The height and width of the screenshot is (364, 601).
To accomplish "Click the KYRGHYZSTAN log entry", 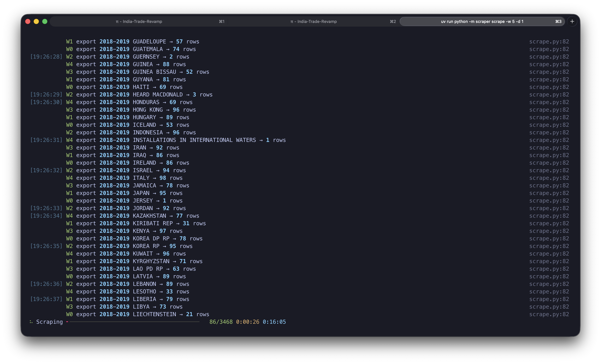I will click(151, 261).
